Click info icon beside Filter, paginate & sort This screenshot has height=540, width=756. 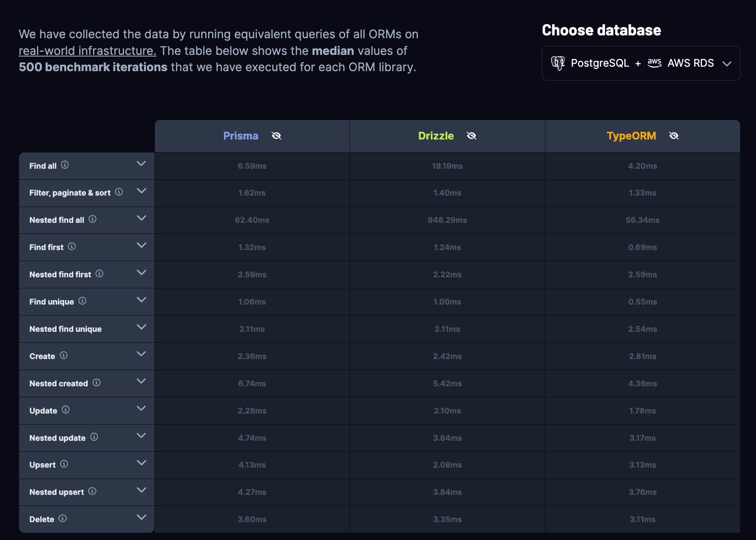(119, 192)
